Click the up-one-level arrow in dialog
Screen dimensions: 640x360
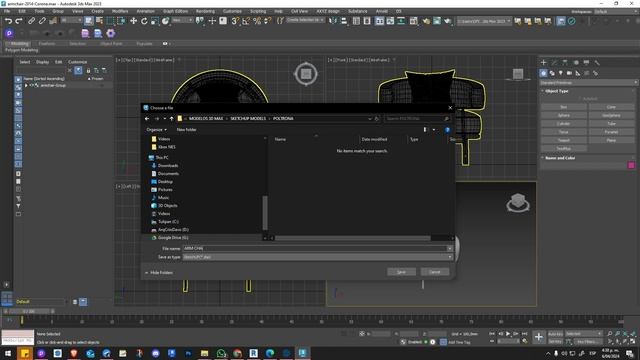tap(171, 119)
